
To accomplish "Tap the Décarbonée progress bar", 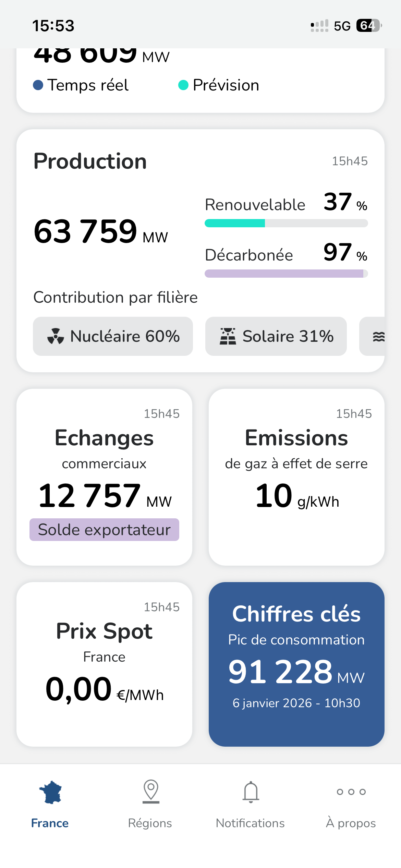I will tap(286, 274).
